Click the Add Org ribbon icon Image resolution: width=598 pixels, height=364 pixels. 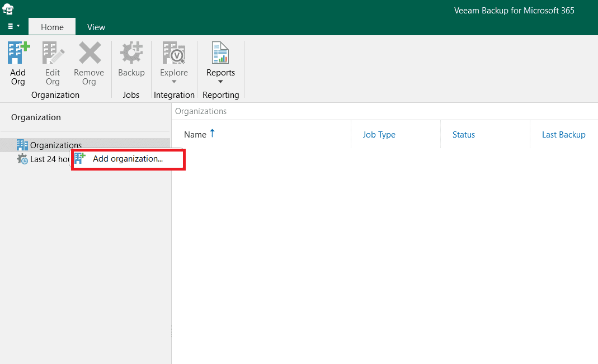[x=18, y=53]
